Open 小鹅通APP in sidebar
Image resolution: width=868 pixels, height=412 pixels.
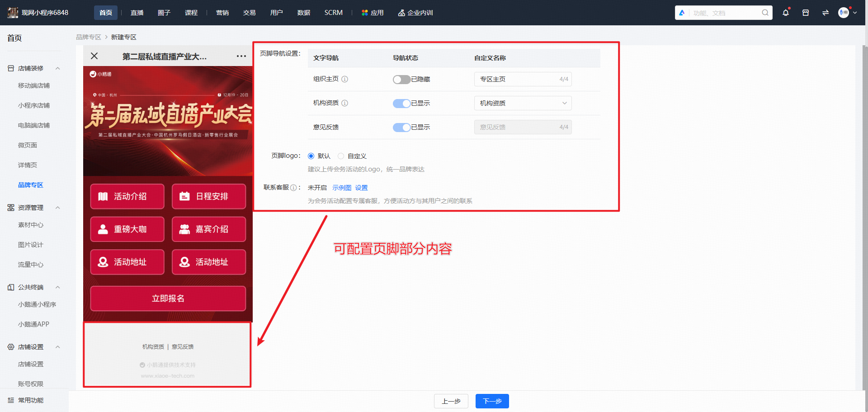tap(34, 324)
